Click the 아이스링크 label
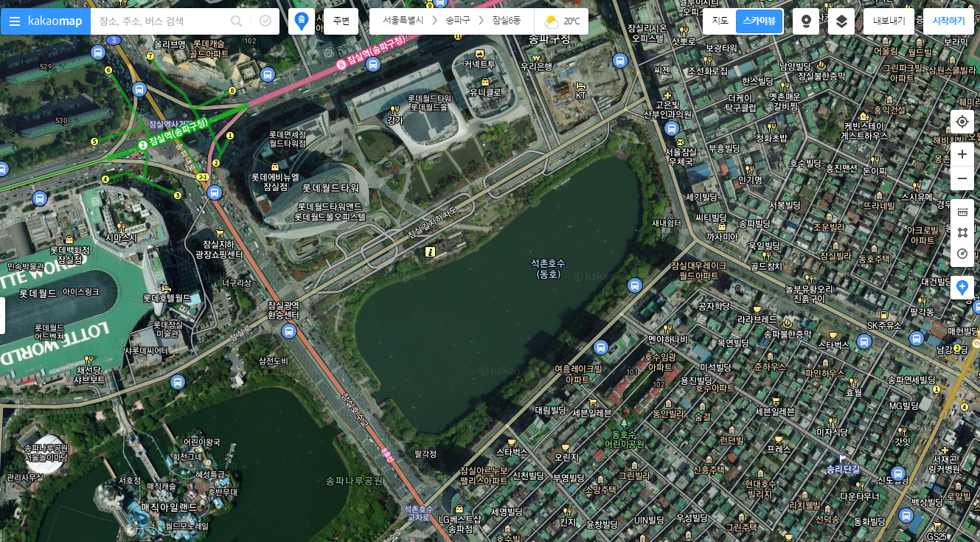 pyautogui.click(x=81, y=292)
